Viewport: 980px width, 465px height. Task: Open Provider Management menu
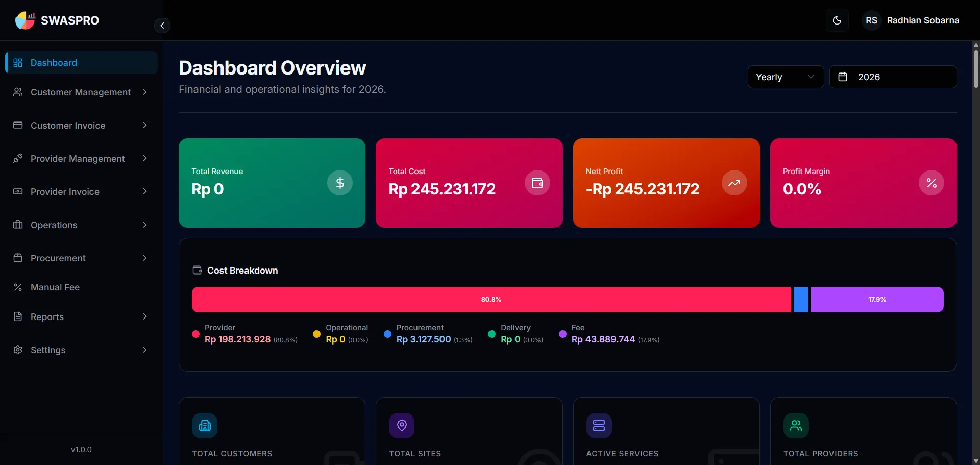coord(82,159)
